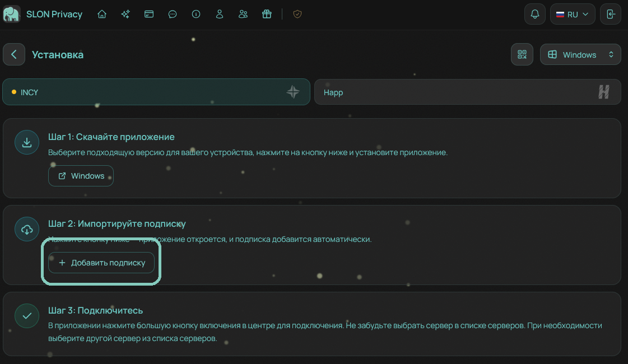The image size is (628, 364).
Task: Open the payment card icon
Action: pyautogui.click(x=149, y=14)
